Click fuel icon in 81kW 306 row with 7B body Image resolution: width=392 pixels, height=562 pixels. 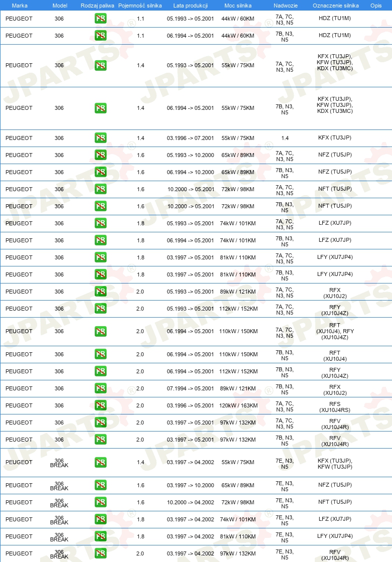click(x=101, y=274)
